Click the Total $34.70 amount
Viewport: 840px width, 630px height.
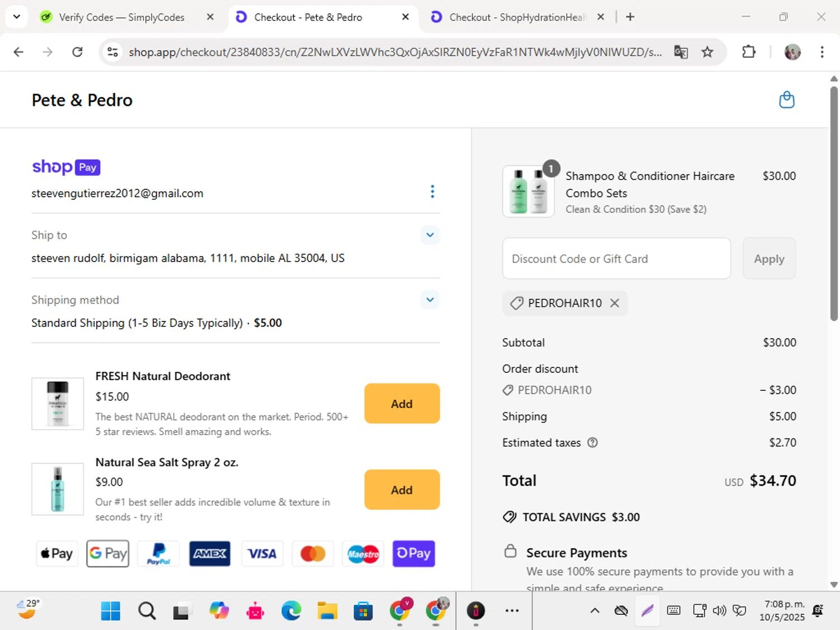coord(773,480)
